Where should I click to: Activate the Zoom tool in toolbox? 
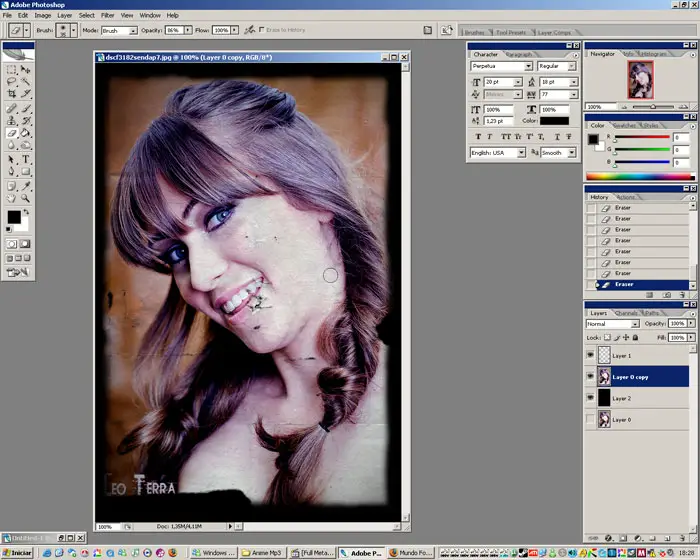point(25,199)
